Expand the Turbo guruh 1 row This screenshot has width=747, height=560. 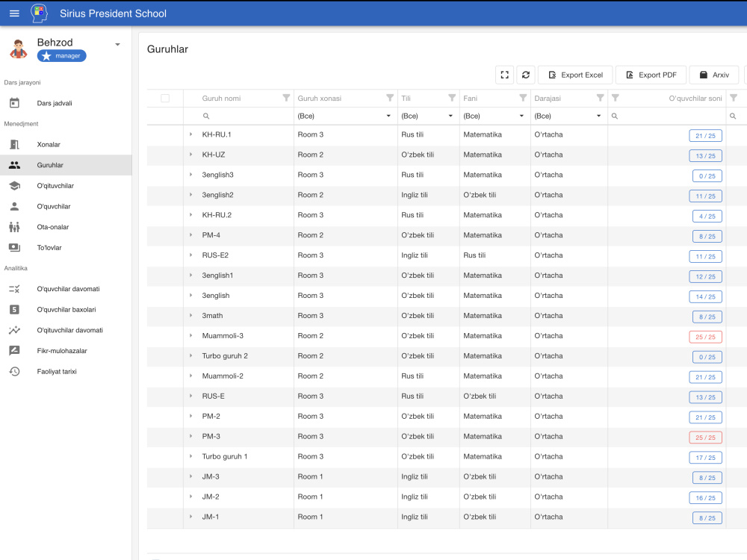tap(191, 456)
